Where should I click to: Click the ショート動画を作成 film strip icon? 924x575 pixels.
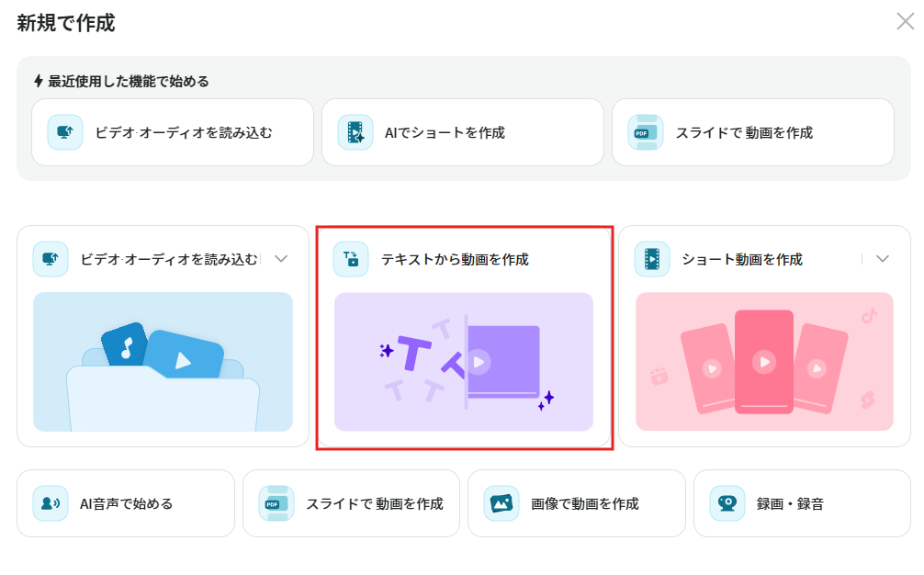(x=652, y=259)
